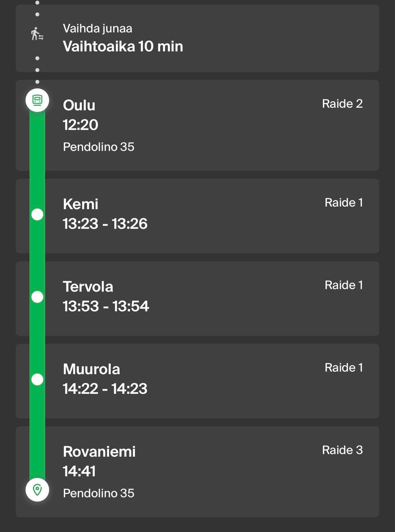This screenshot has width=395, height=532.
Task: Tap Raide 1 label for Kemi
Action: pos(344,202)
